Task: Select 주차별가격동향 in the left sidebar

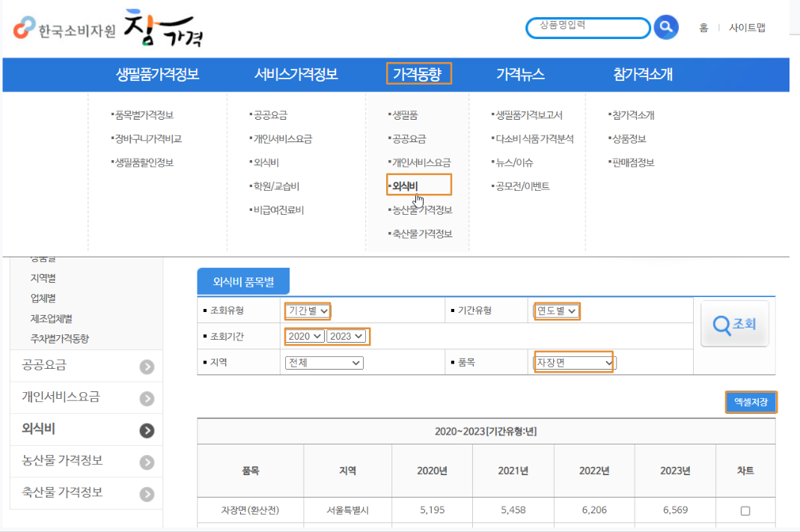Action: [60, 339]
